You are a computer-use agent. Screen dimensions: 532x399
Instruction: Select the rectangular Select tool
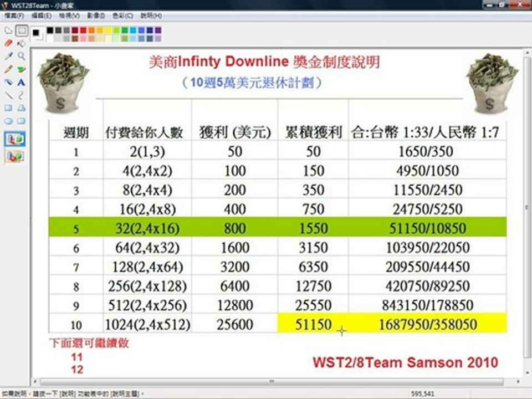pos(22,30)
